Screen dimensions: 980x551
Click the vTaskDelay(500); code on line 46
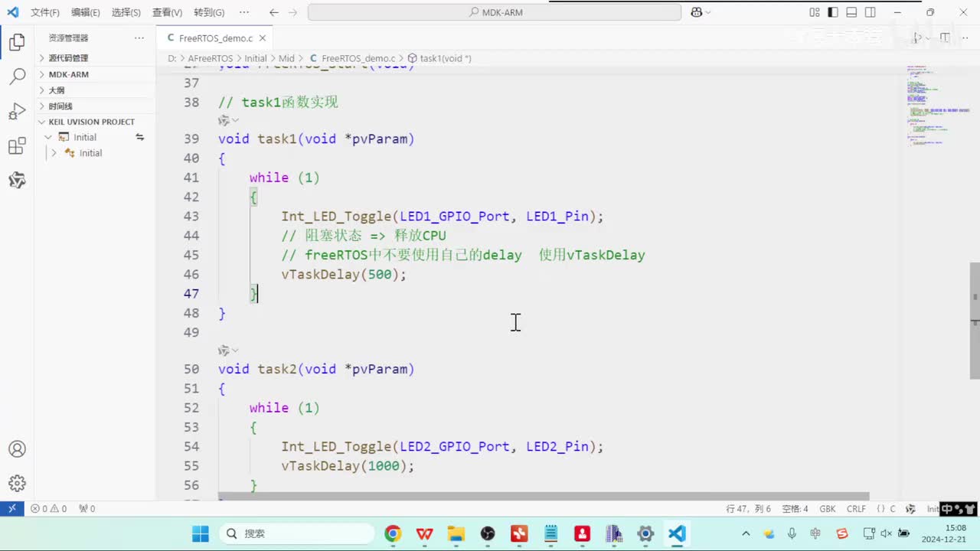pyautogui.click(x=344, y=274)
